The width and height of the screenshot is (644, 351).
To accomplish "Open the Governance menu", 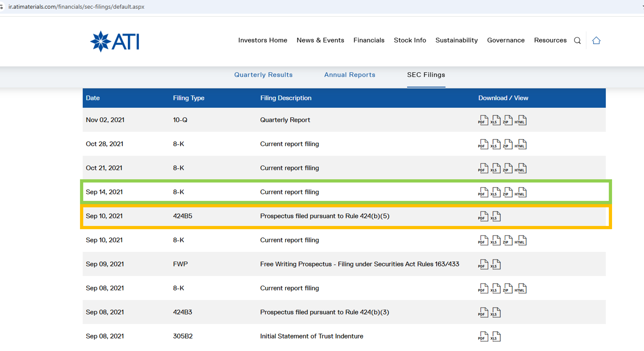I will [506, 40].
